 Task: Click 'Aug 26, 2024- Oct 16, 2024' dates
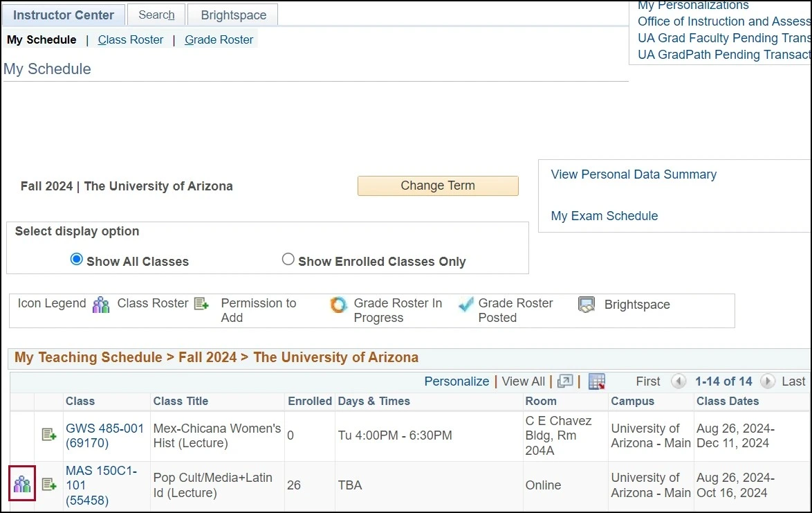(735, 485)
